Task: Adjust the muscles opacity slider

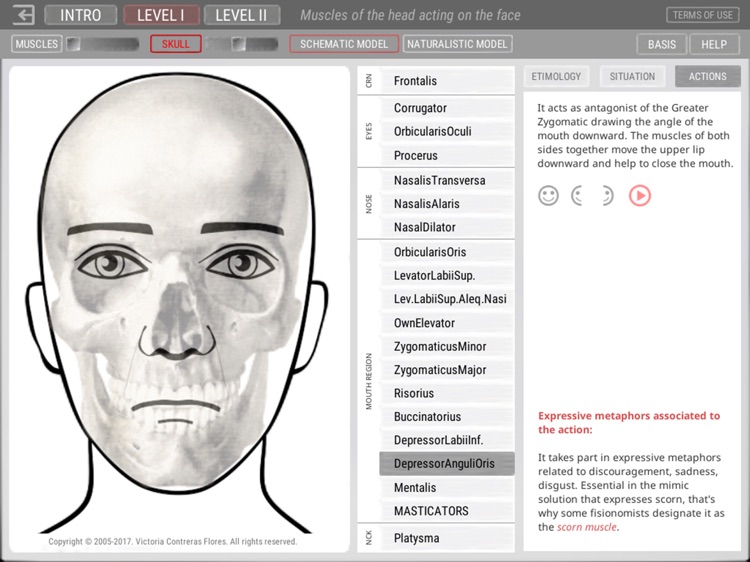Action: pyautogui.click(x=102, y=44)
